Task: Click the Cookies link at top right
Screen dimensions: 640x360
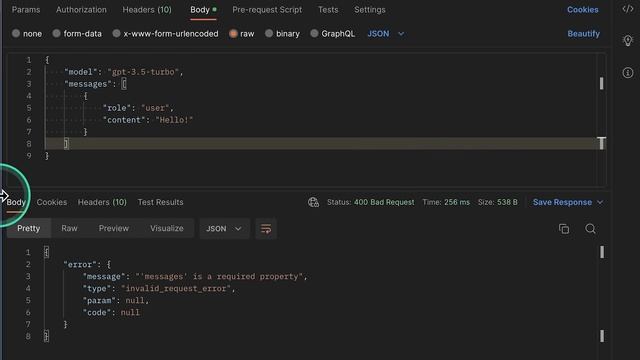Action: coord(582,10)
